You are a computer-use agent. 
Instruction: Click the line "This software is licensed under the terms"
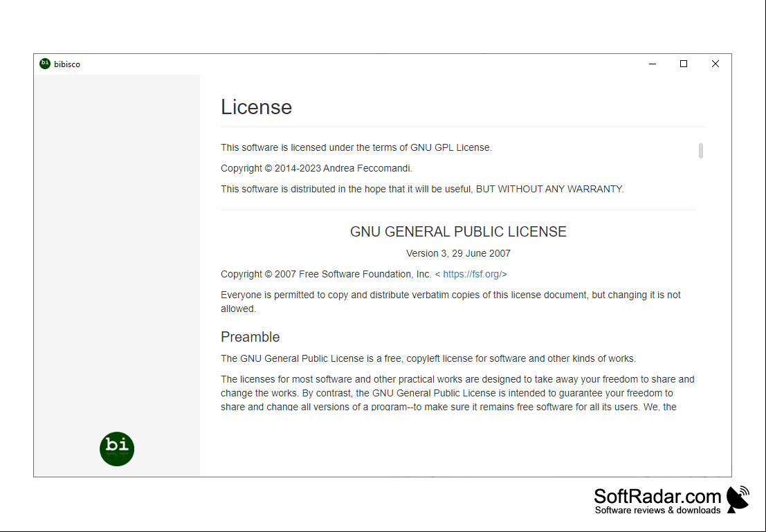point(356,147)
